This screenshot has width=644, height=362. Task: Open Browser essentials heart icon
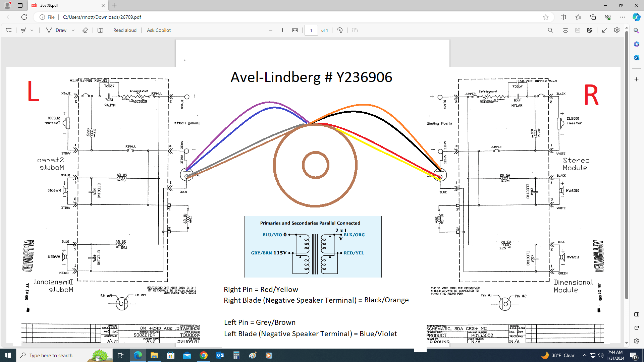[x=608, y=17]
